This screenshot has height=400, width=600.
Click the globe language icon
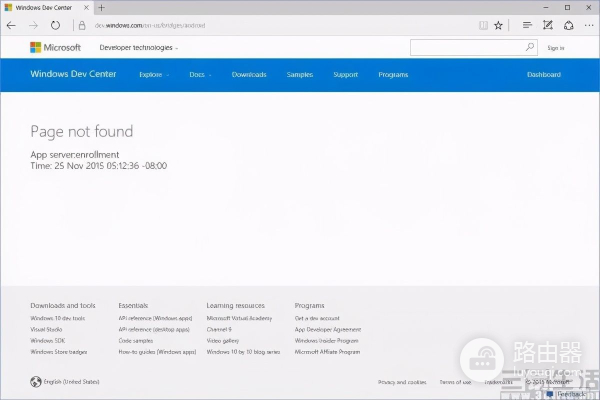pos(36,382)
